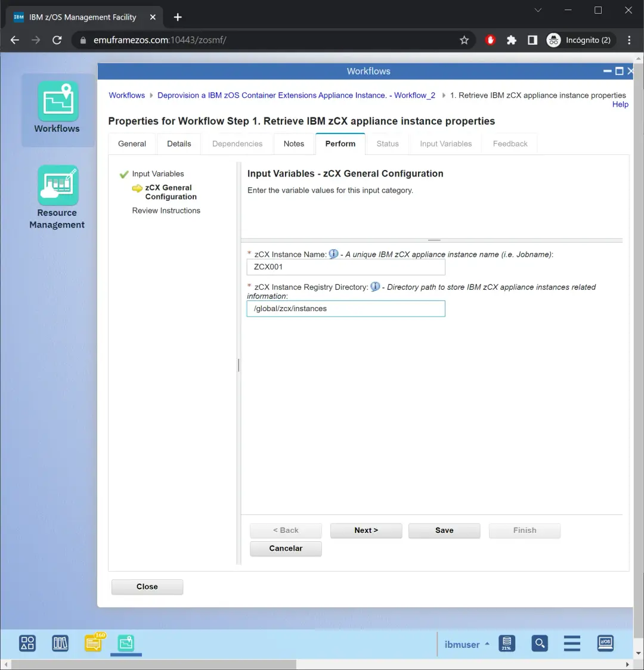644x670 pixels.
Task: Click the horizontal splitter handle above the input fields
Action: (x=434, y=240)
